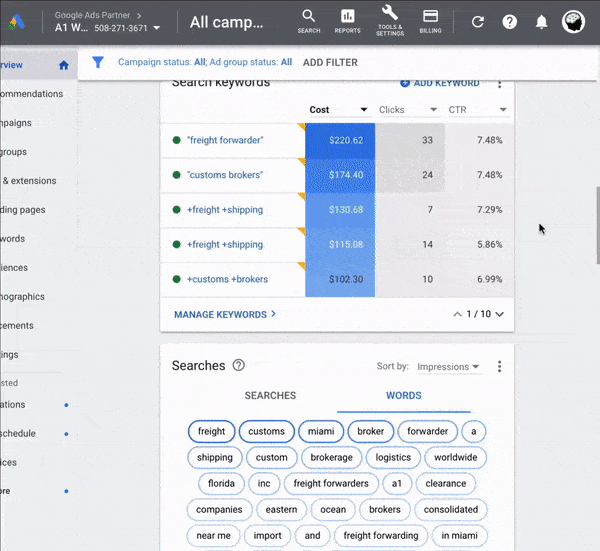
Task: Expand Google Ads Partner breadcrumb chevron
Action: (139, 16)
